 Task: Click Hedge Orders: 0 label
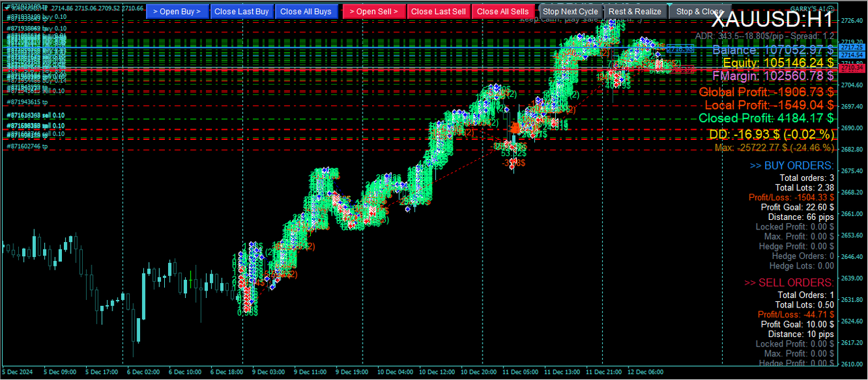pyautogui.click(x=803, y=256)
